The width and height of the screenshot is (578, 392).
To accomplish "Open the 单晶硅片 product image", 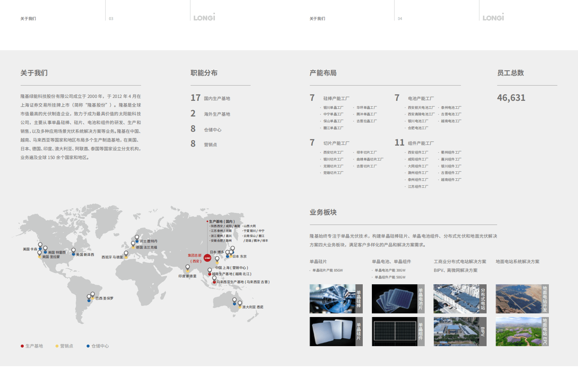I will (333, 332).
